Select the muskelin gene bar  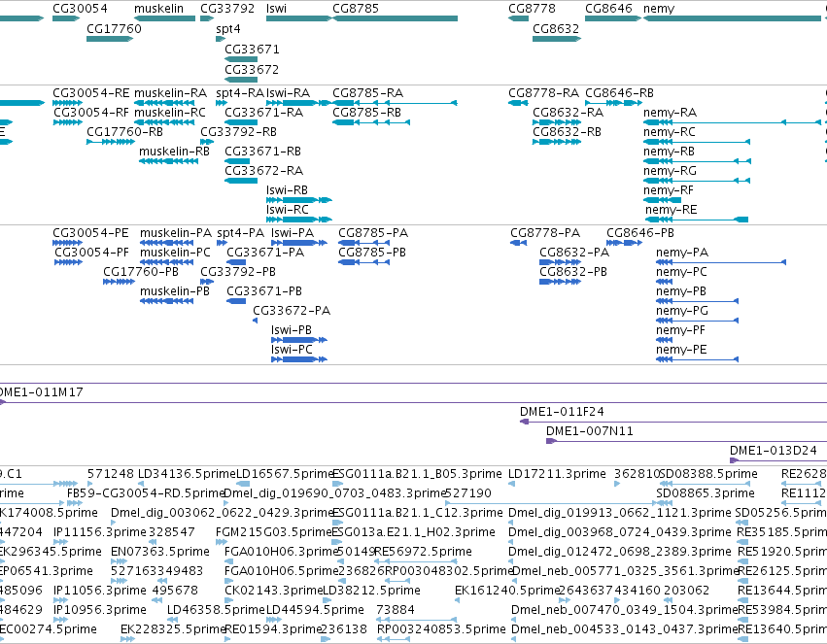pos(164,18)
